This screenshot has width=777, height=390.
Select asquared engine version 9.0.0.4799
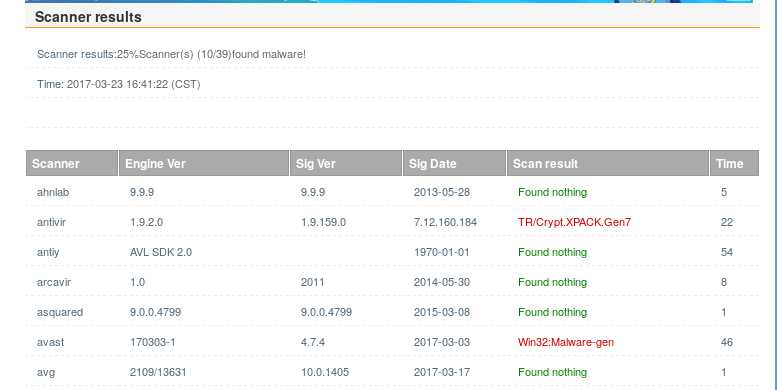(x=155, y=312)
